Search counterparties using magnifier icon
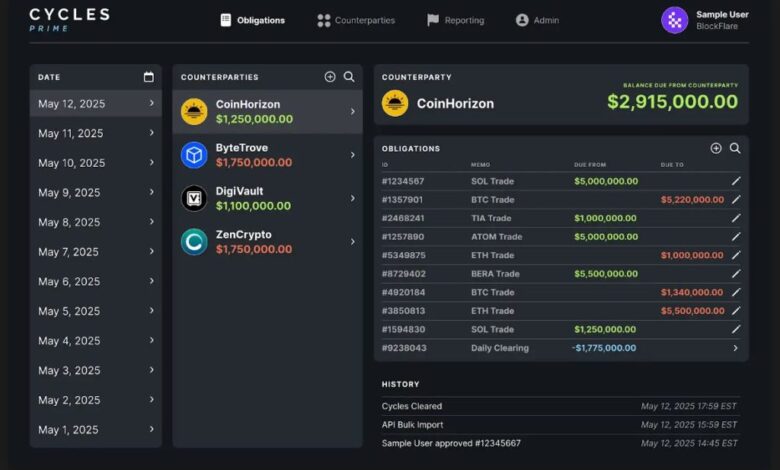This screenshot has width=780, height=470. coord(349,77)
